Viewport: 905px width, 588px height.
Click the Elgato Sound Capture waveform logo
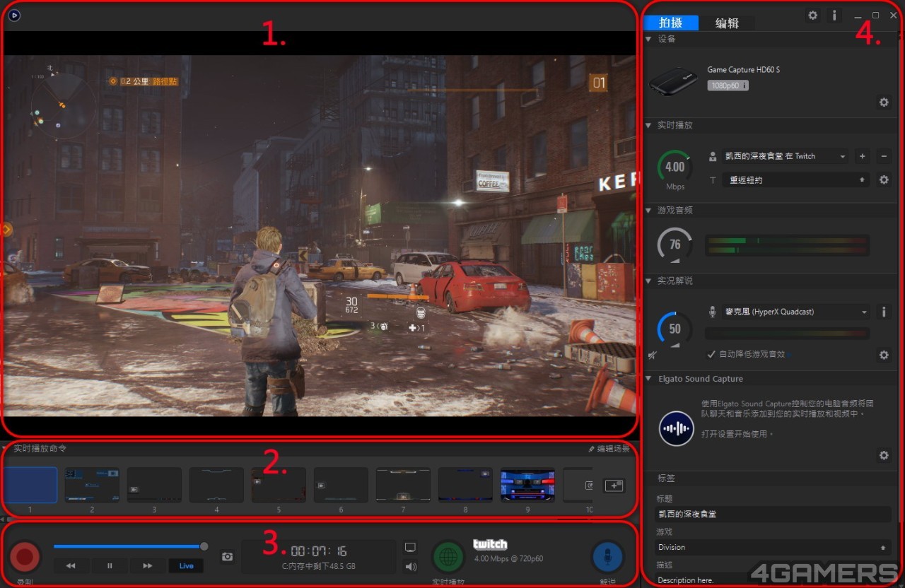tap(677, 428)
